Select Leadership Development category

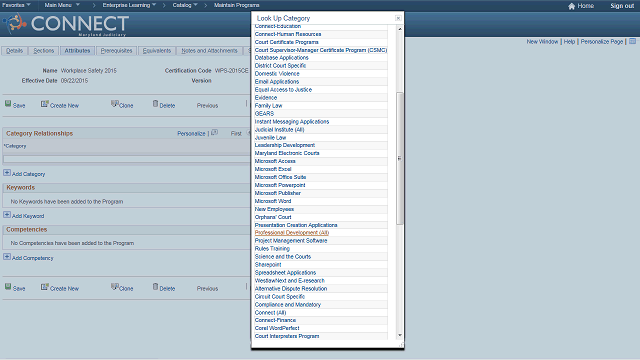tap(285, 145)
